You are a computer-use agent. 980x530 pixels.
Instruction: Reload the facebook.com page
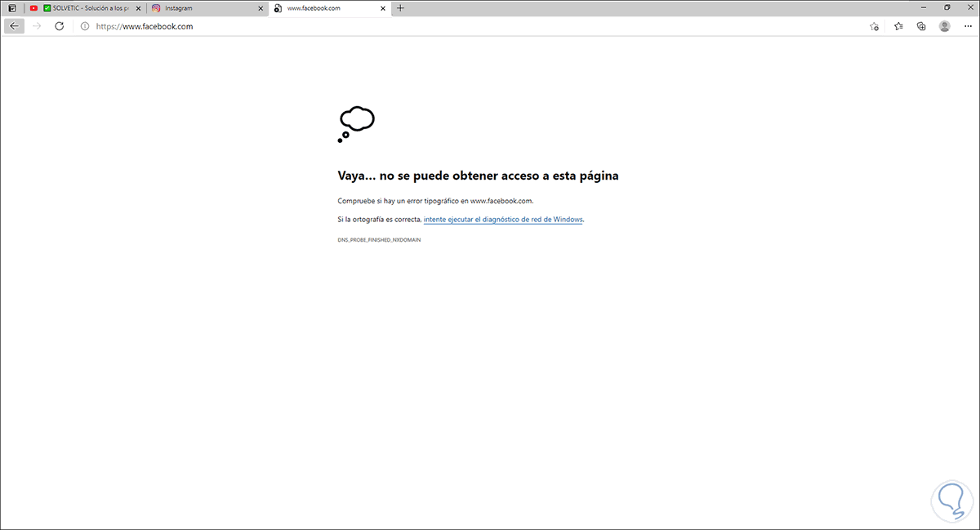[59, 26]
